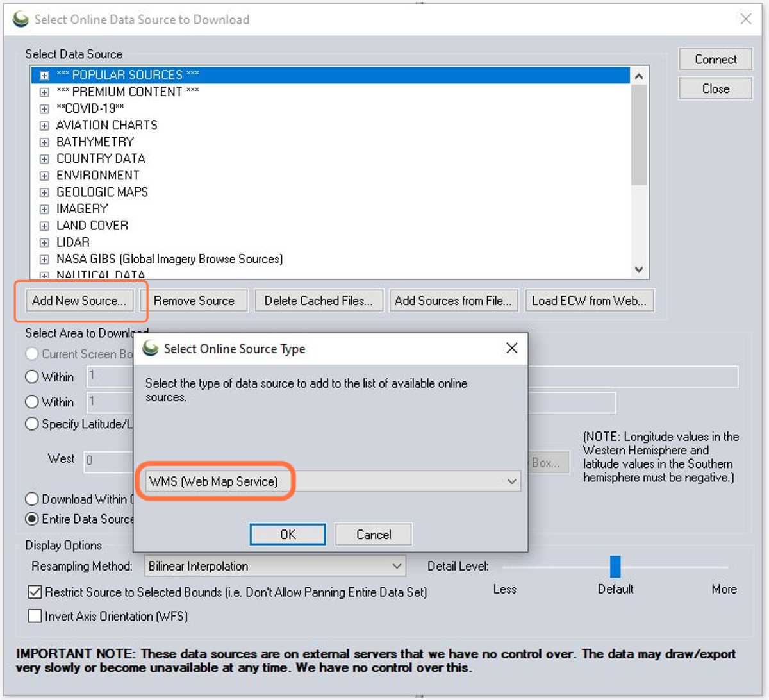This screenshot has width=769, height=700.
Task: Expand the IMAGERY node
Action: click(44, 209)
